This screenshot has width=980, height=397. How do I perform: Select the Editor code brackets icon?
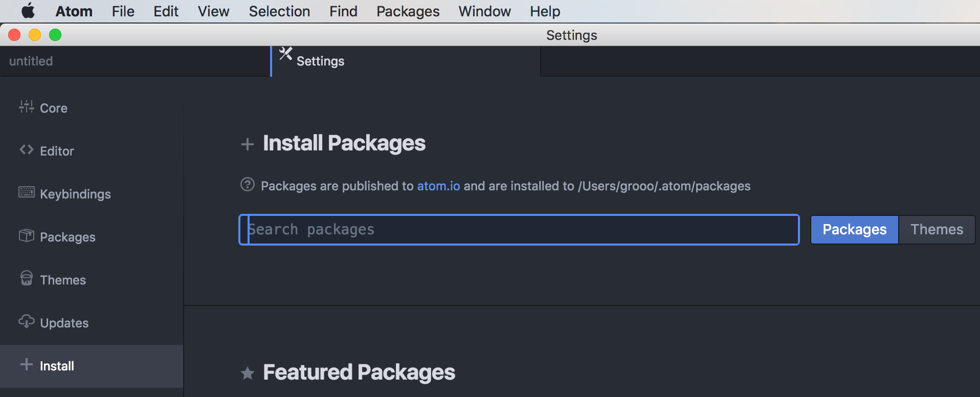(27, 149)
